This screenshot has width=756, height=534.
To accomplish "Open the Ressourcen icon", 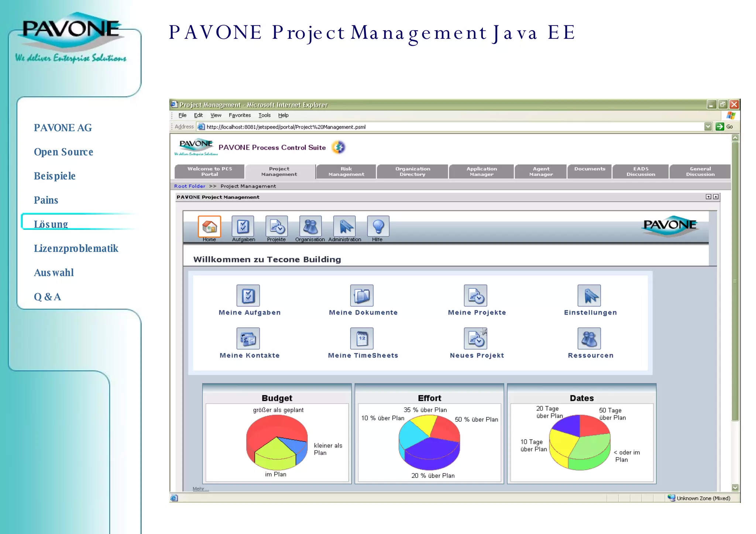I will point(589,338).
